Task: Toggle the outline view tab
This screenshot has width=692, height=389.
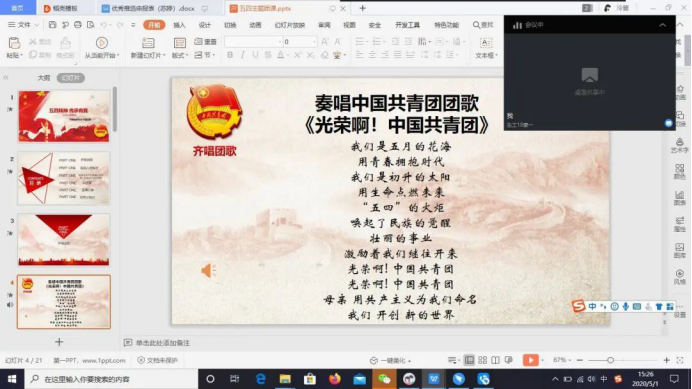Action: [44, 78]
